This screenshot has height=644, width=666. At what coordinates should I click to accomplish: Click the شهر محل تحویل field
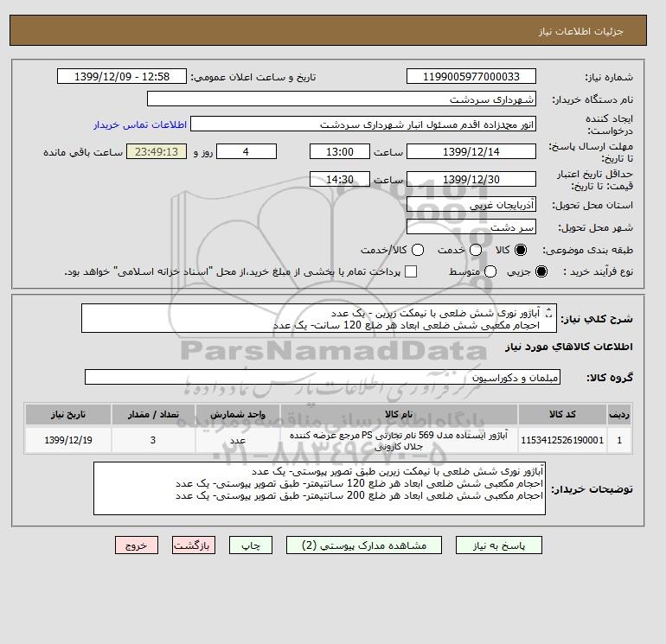click(x=471, y=226)
